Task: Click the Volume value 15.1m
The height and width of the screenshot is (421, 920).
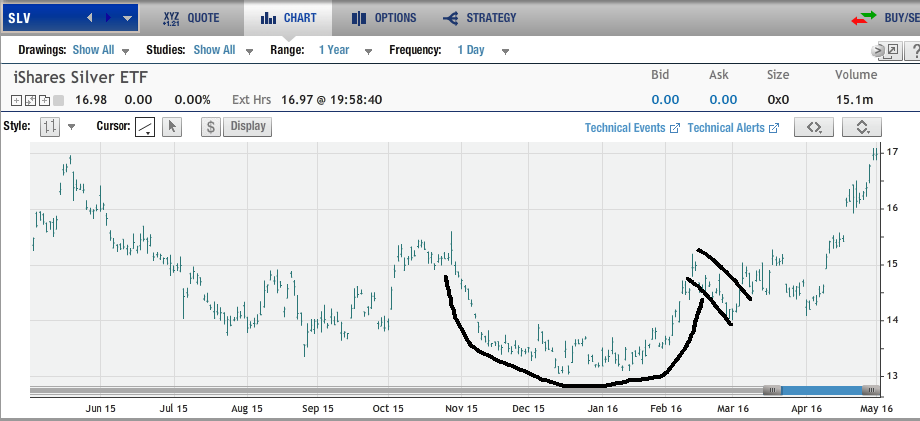Action: coord(854,100)
